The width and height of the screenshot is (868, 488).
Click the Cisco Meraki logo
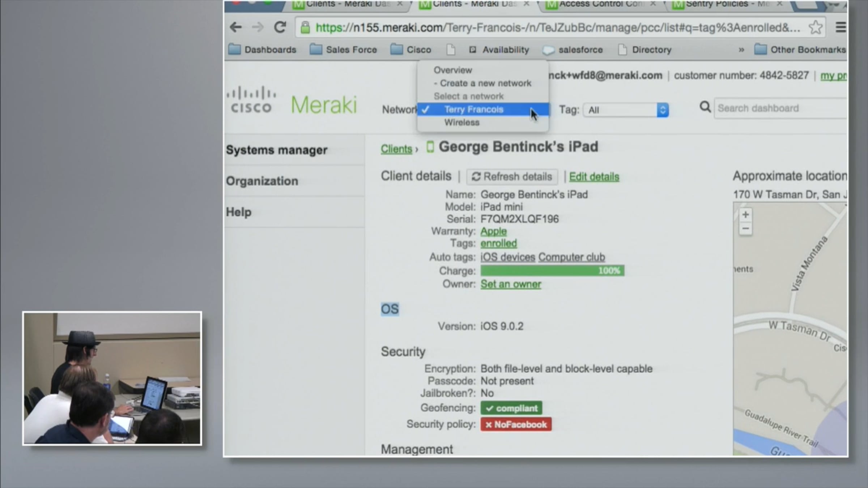coord(292,100)
